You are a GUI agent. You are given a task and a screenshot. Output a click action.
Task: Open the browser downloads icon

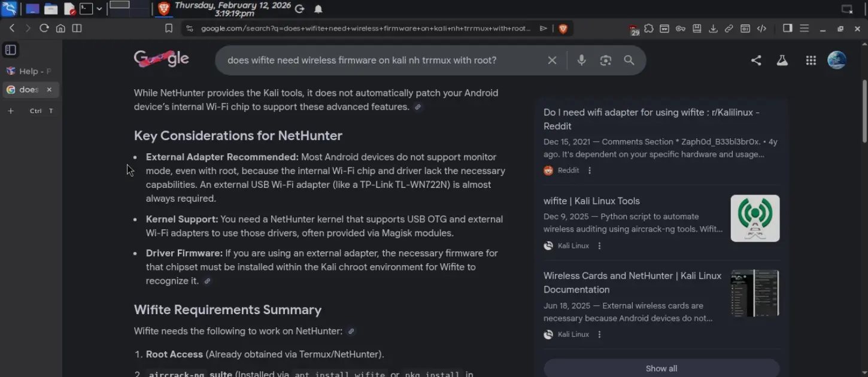(x=713, y=28)
